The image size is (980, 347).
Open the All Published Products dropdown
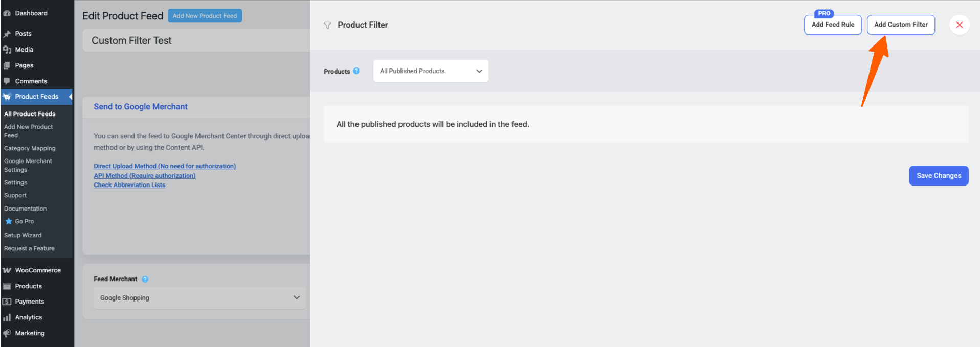(x=431, y=71)
